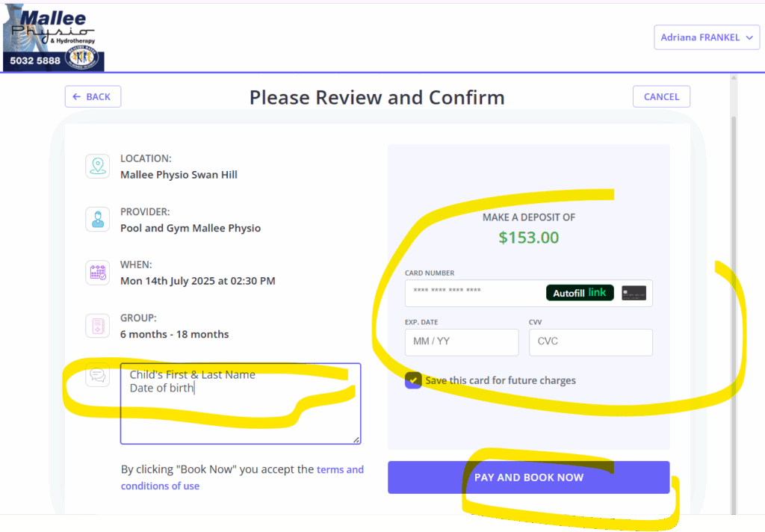The height and width of the screenshot is (532, 765).
Task: Click the CVC input field
Action: 589,341
